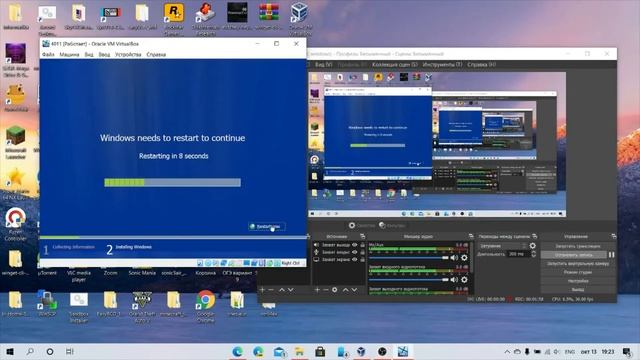Move selected source up in Sources list

345,290
